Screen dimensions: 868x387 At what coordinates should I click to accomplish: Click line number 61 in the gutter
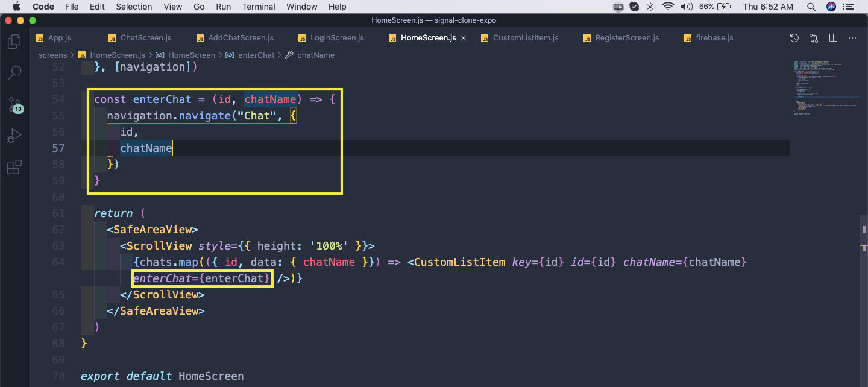tap(58, 213)
